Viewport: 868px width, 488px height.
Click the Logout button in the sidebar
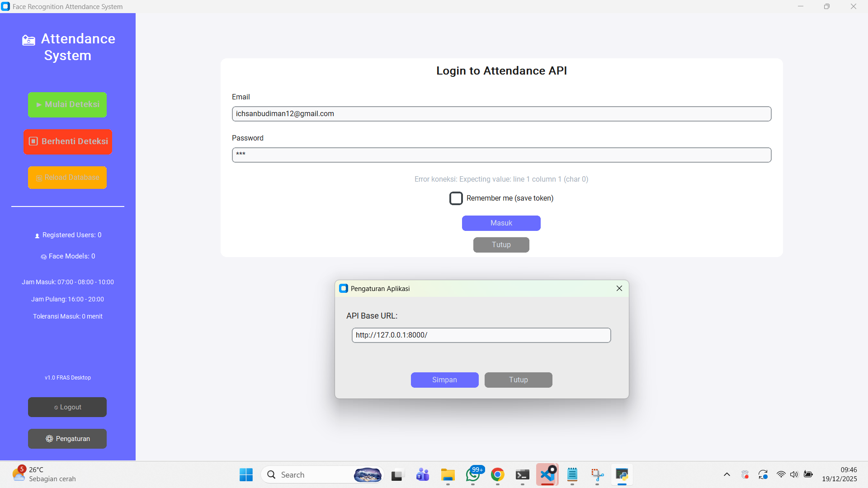(x=67, y=407)
